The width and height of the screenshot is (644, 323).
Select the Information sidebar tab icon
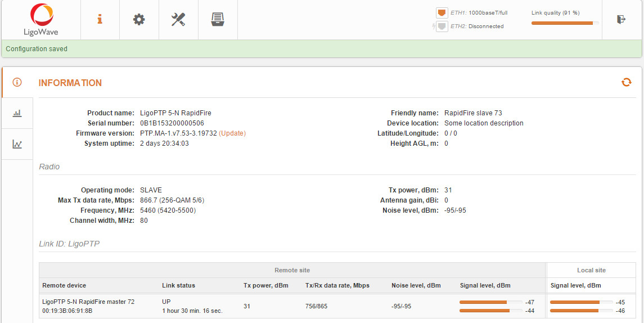(17, 82)
